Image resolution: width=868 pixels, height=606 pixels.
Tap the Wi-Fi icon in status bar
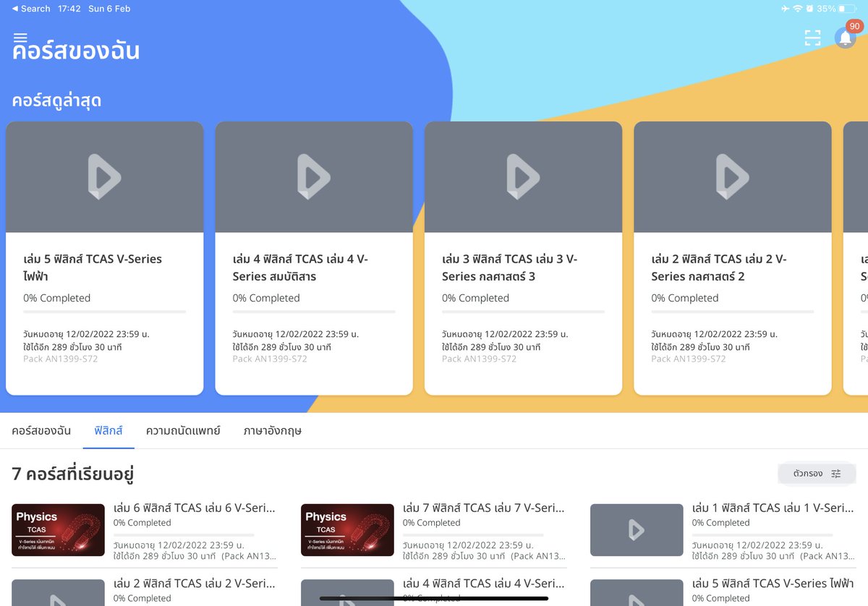coord(798,9)
